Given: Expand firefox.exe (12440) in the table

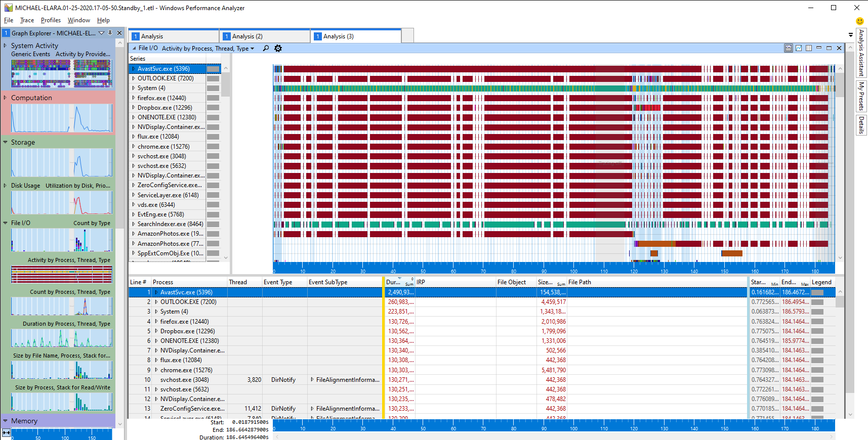Looking at the screenshot, I should click(x=156, y=322).
